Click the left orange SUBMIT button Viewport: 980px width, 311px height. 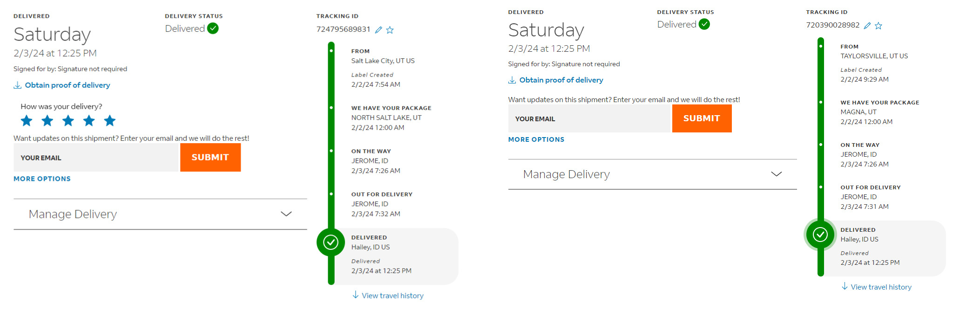210,158
